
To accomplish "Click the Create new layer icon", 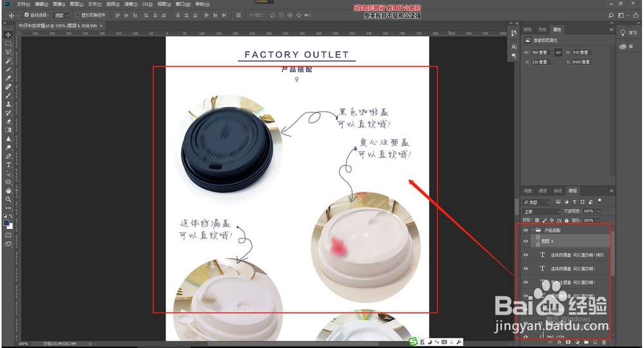I will tap(594, 342).
